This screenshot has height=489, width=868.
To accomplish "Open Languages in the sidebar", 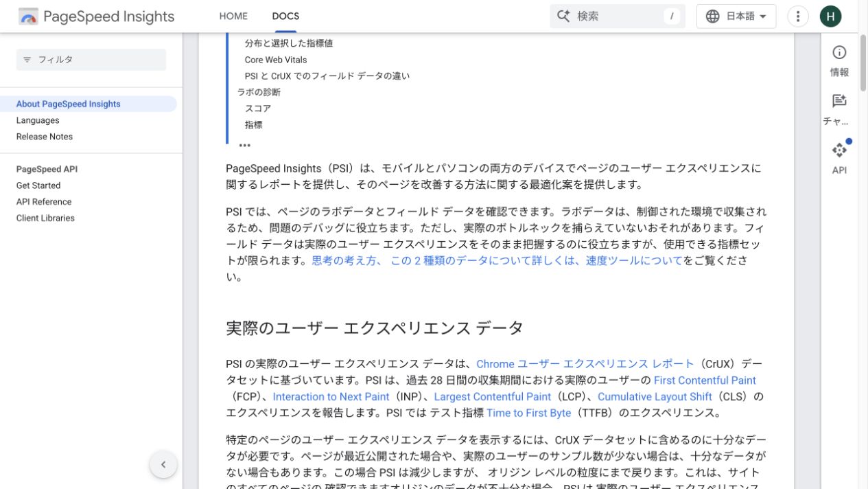I will tap(38, 120).
